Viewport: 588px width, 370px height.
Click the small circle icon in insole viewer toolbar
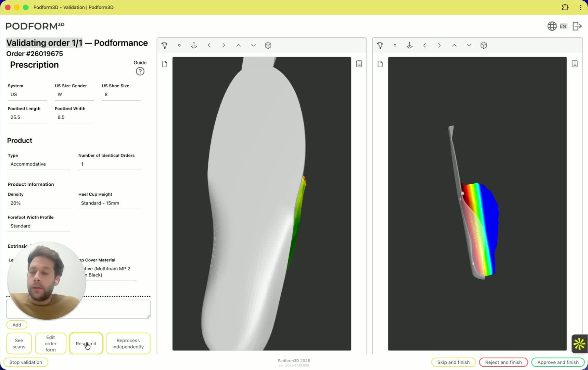179,45
